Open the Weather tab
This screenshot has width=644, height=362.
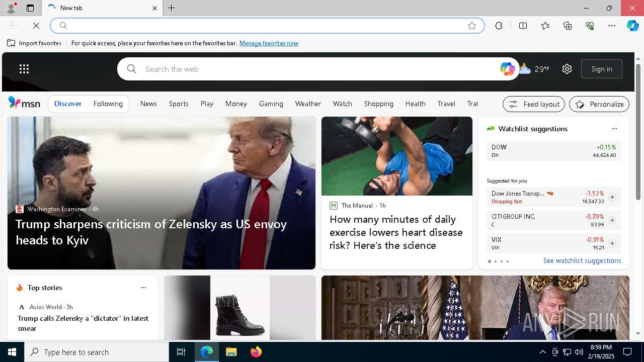308,104
